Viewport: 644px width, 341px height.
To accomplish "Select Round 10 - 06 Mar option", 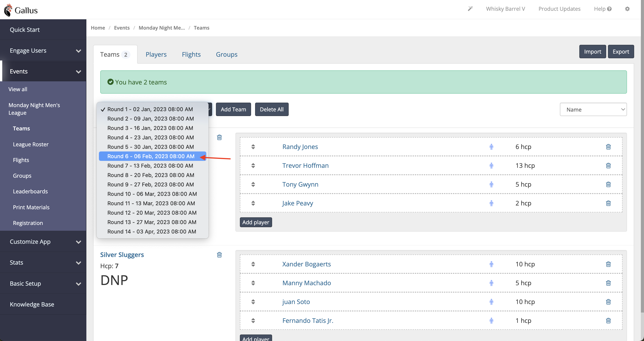I will (x=153, y=194).
